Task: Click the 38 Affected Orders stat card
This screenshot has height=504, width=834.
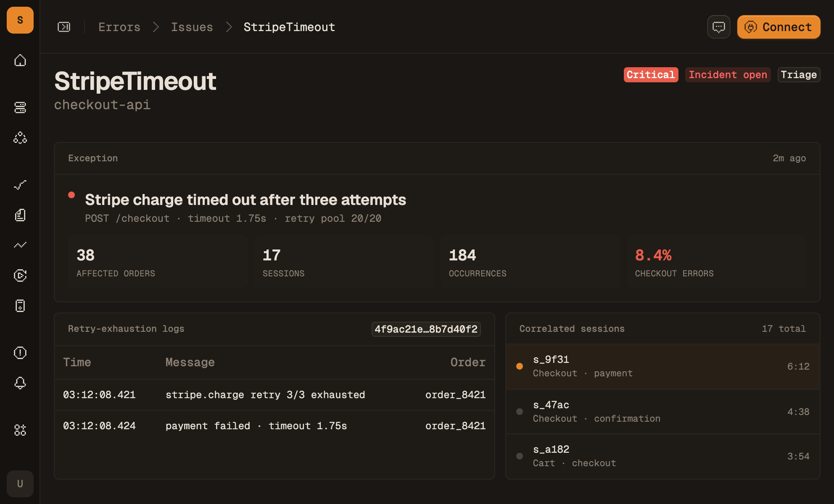Action: [158, 262]
